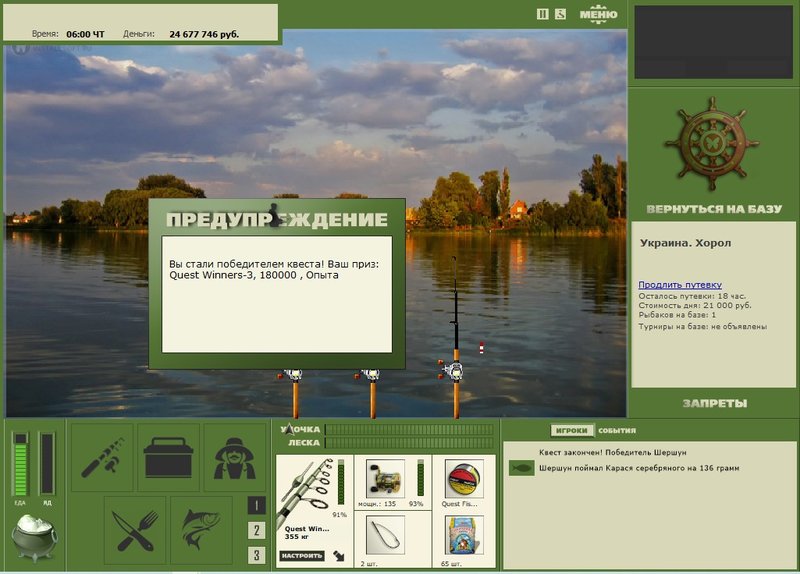800x574 pixels.
Task: Click the Предупреждение dialog title
Action: pos(277,219)
